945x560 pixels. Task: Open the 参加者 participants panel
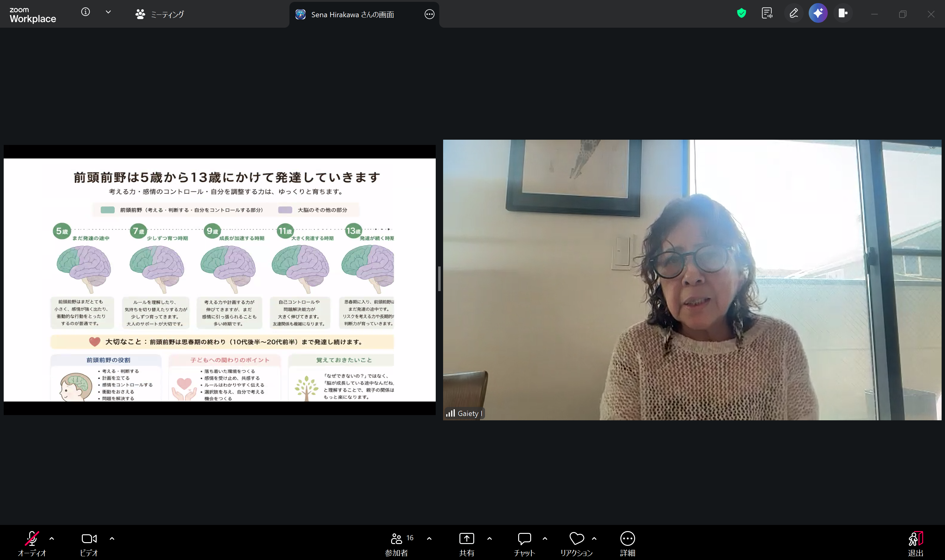397,543
